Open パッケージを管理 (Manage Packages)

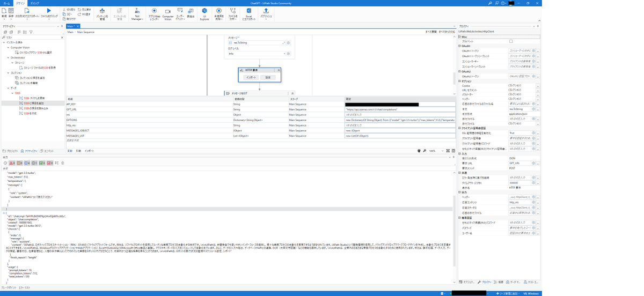[102, 13]
